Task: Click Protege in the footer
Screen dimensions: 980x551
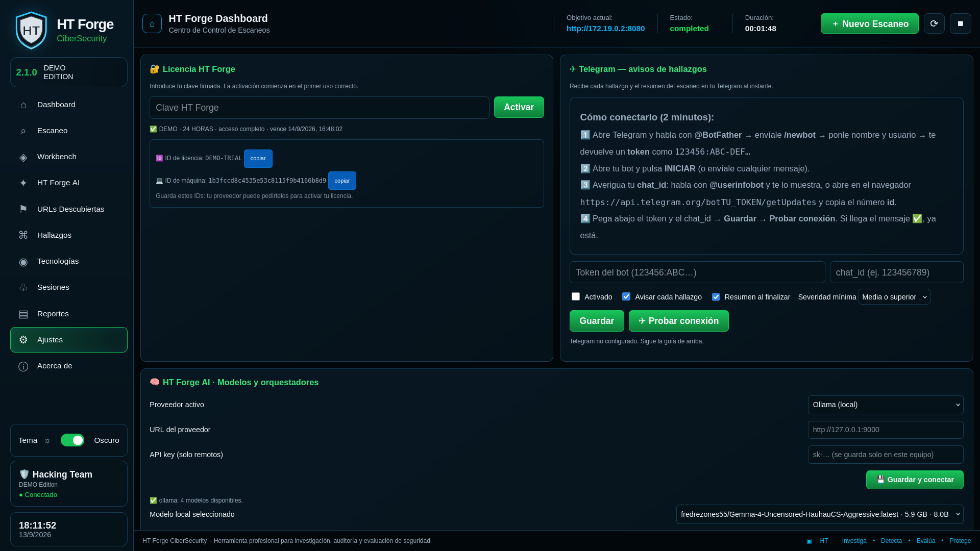Action: point(960,541)
